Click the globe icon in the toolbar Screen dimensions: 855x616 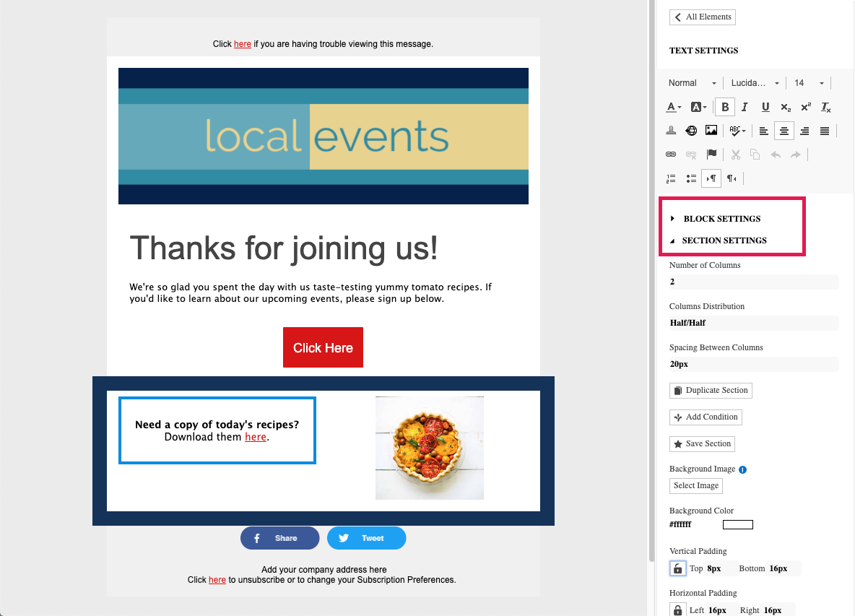691,131
